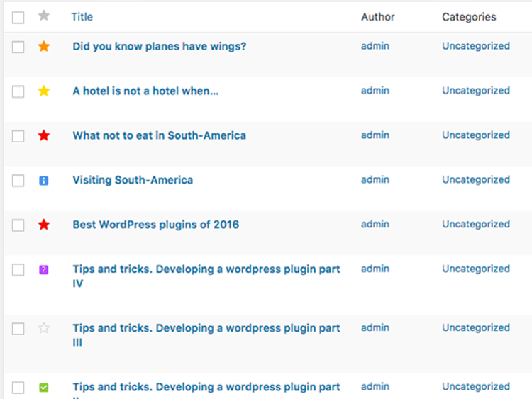The width and height of the screenshot is (532, 399).
Task: Click the Author column header
Action: [377, 17]
